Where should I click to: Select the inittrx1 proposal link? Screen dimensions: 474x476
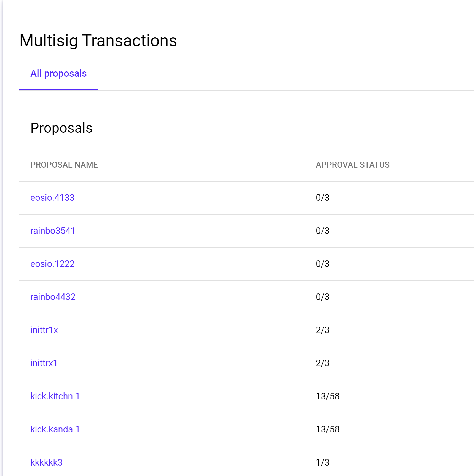(44, 363)
